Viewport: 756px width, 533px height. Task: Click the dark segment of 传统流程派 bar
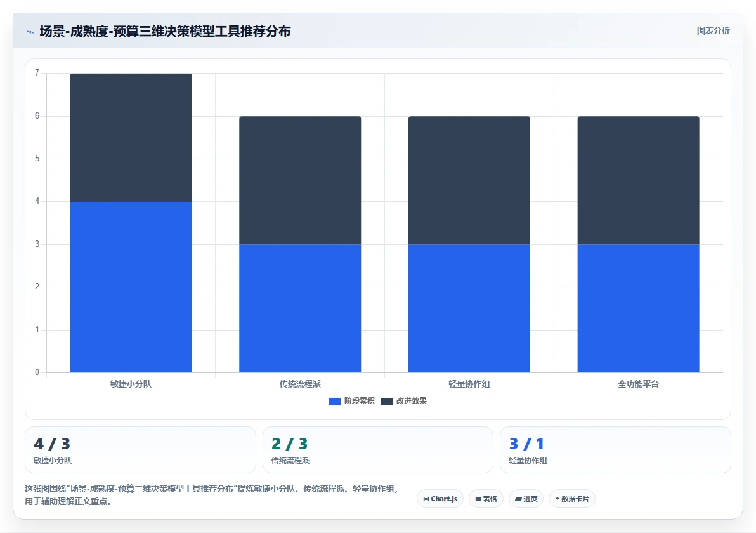300,180
